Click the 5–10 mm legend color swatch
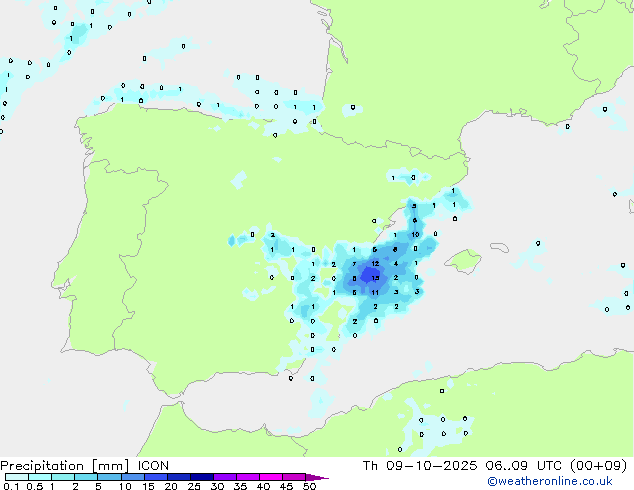Screen dimensions: 634x490 109,477
